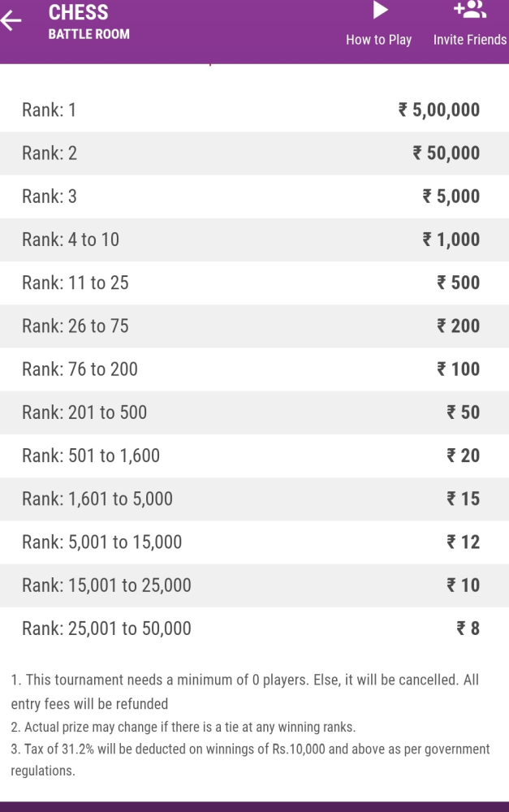Click the minimum players cancellation note

[245, 692]
